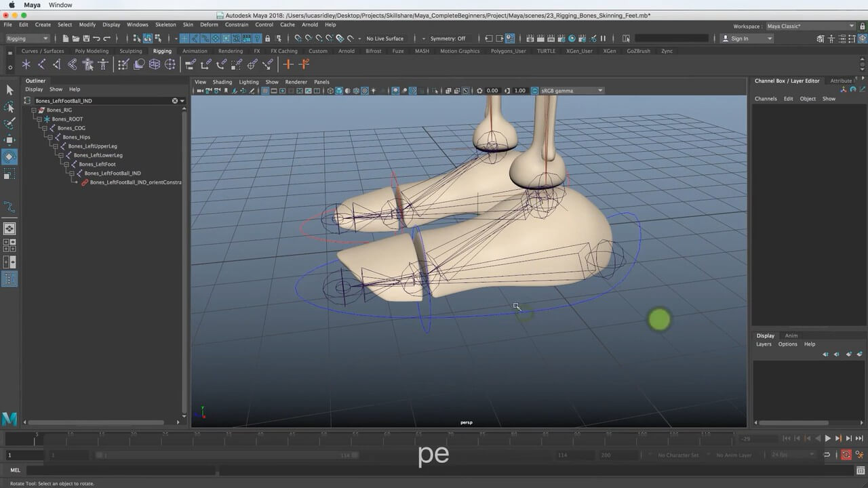The image size is (868, 488).
Task: Click the Save Scene icon
Action: (85, 39)
